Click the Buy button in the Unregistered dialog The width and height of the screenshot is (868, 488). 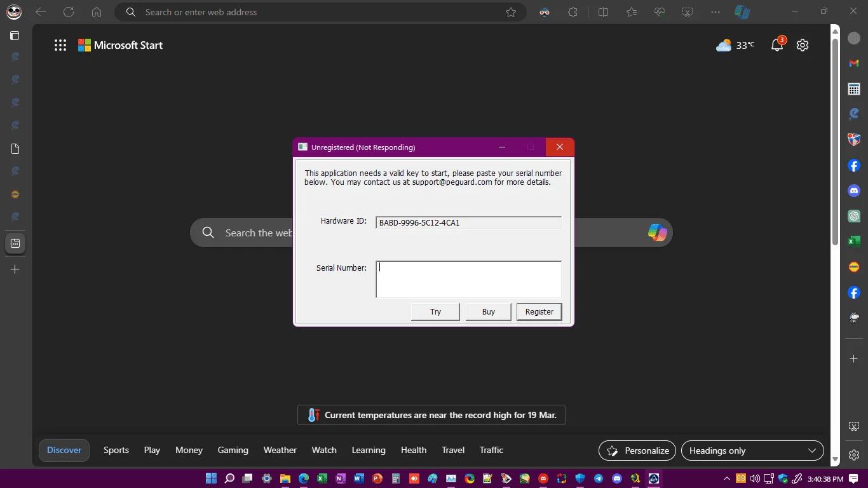tap(488, 311)
